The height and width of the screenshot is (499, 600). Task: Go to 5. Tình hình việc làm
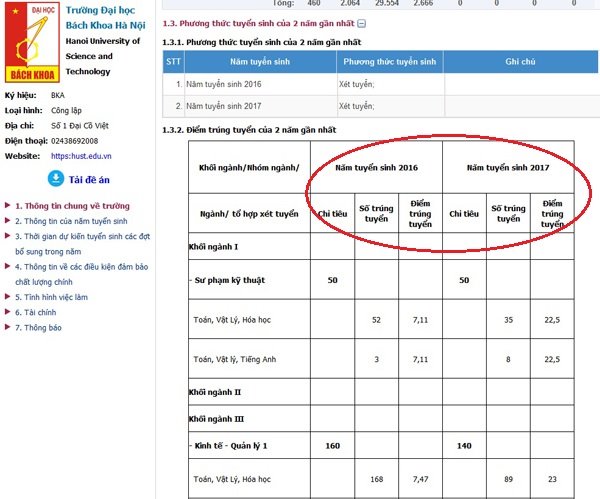tap(58, 297)
